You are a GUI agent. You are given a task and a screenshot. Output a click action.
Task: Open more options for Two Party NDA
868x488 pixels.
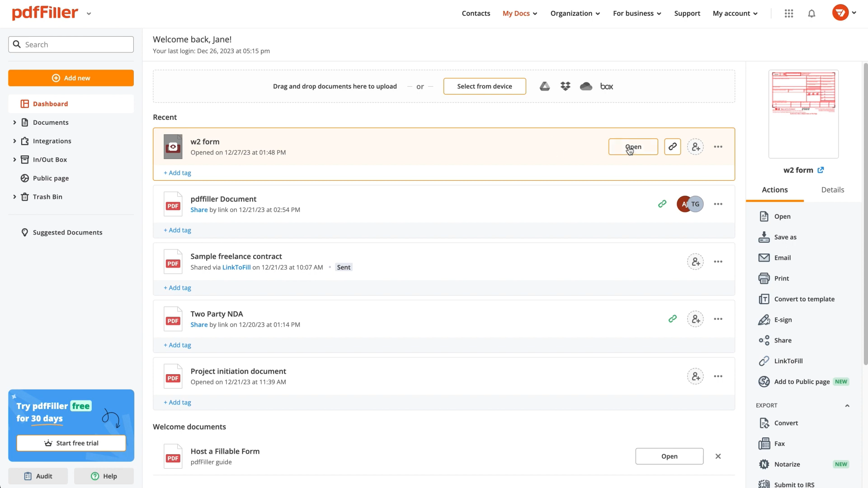[x=718, y=319]
